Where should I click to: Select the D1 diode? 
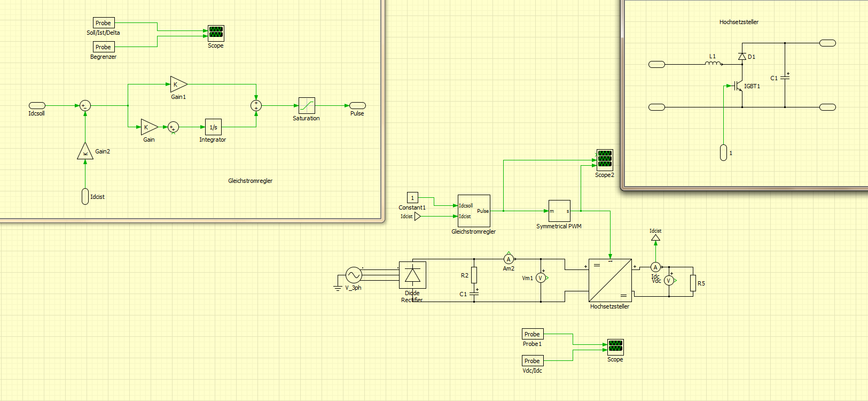742,57
